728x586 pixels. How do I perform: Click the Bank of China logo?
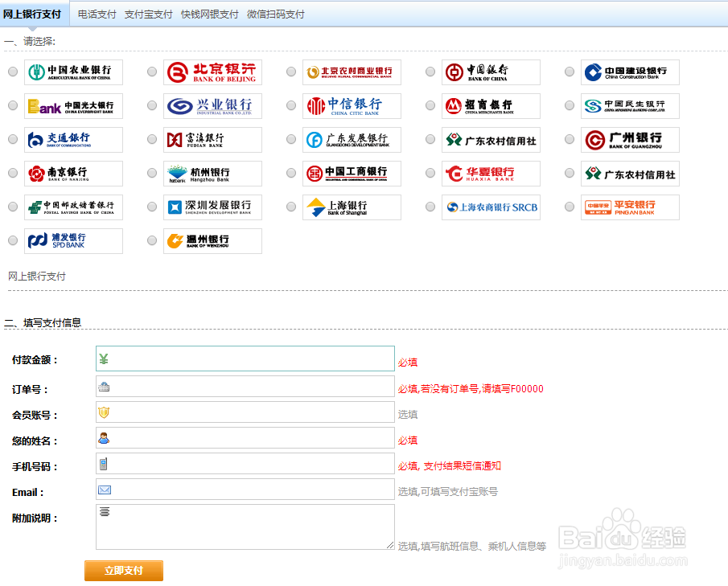(492, 72)
